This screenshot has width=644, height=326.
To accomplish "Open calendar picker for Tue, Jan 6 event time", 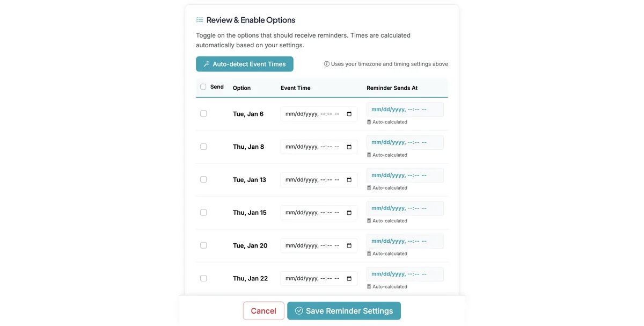I will [349, 114].
